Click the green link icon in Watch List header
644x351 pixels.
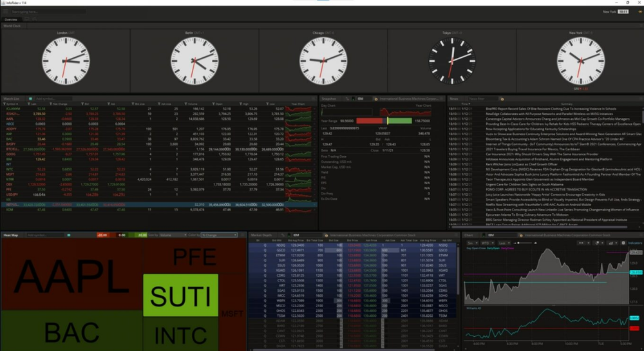pyautogui.click(x=30, y=99)
